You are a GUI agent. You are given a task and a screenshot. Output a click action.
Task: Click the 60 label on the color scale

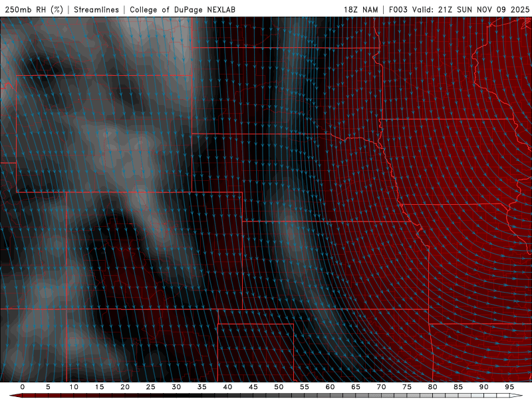click(x=330, y=387)
